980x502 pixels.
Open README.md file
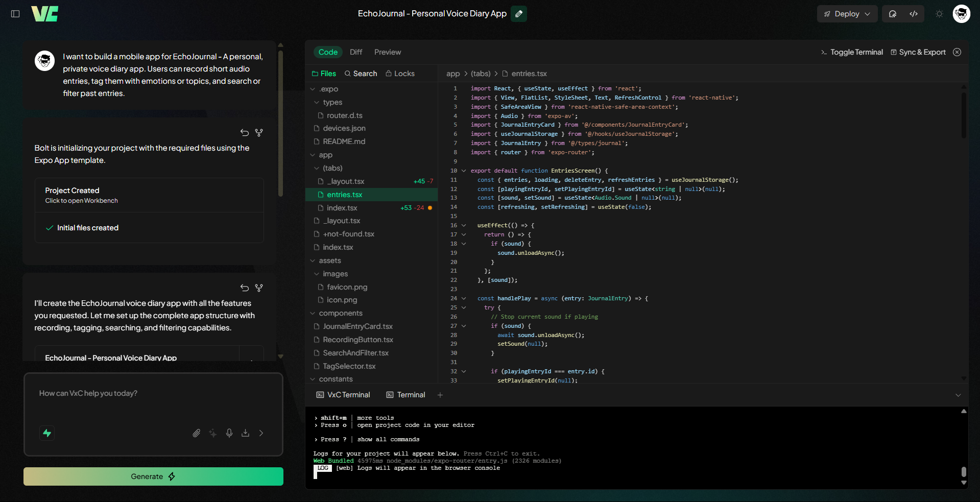(371, 141)
